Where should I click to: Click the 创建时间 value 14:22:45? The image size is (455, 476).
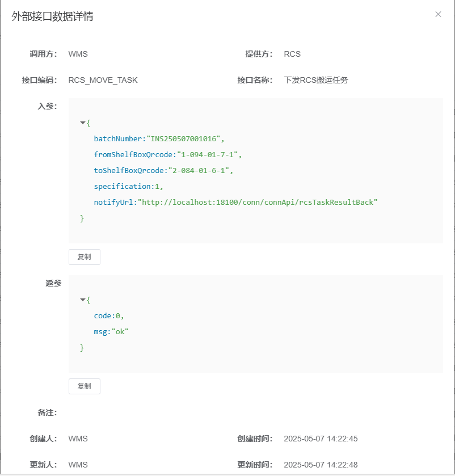[x=321, y=439]
